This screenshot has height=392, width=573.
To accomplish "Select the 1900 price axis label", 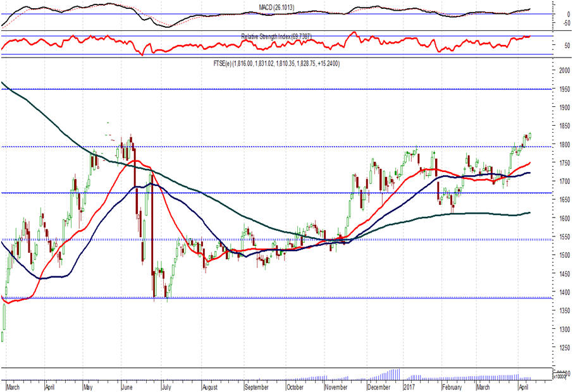I will pos(564,107).
